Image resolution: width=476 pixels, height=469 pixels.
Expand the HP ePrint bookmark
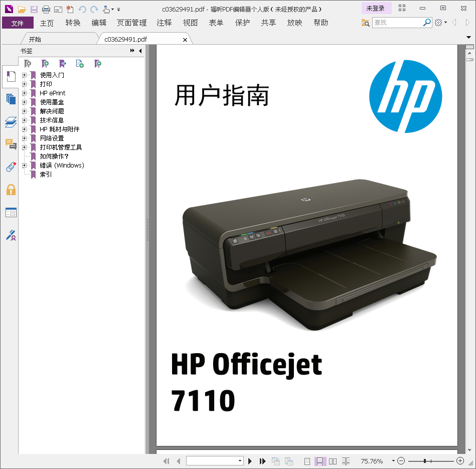(24, 93)
